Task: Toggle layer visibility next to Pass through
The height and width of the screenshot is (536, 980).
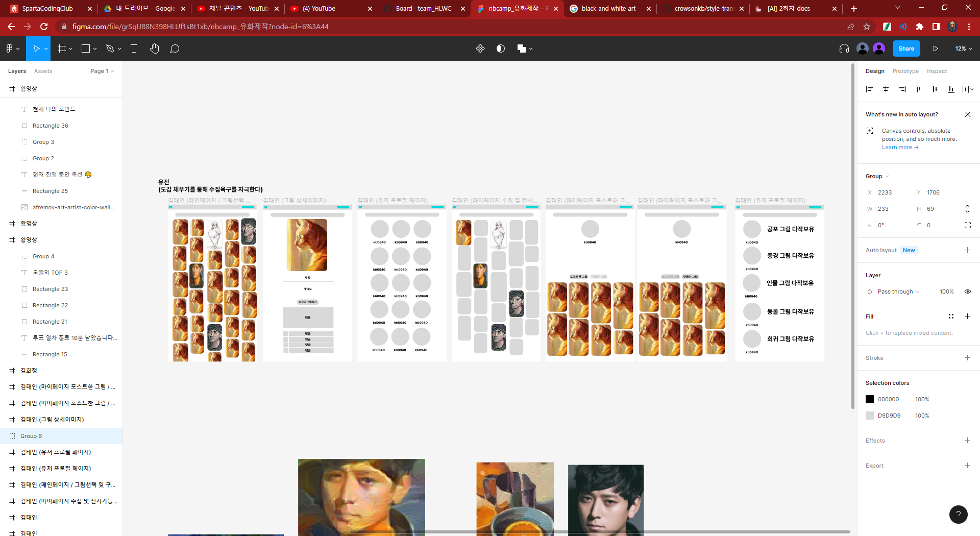Action: pyautogui.click(x=968, y=291)
